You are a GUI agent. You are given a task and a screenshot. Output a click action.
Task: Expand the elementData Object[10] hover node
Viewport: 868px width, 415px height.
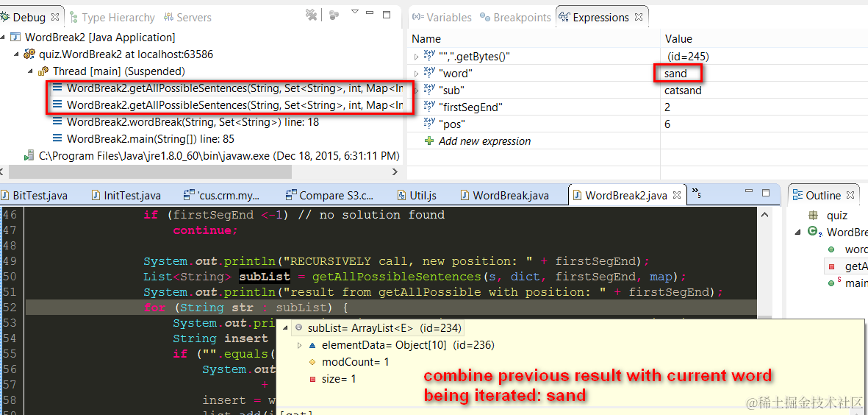pyautogui.click(x=300, y=345)
